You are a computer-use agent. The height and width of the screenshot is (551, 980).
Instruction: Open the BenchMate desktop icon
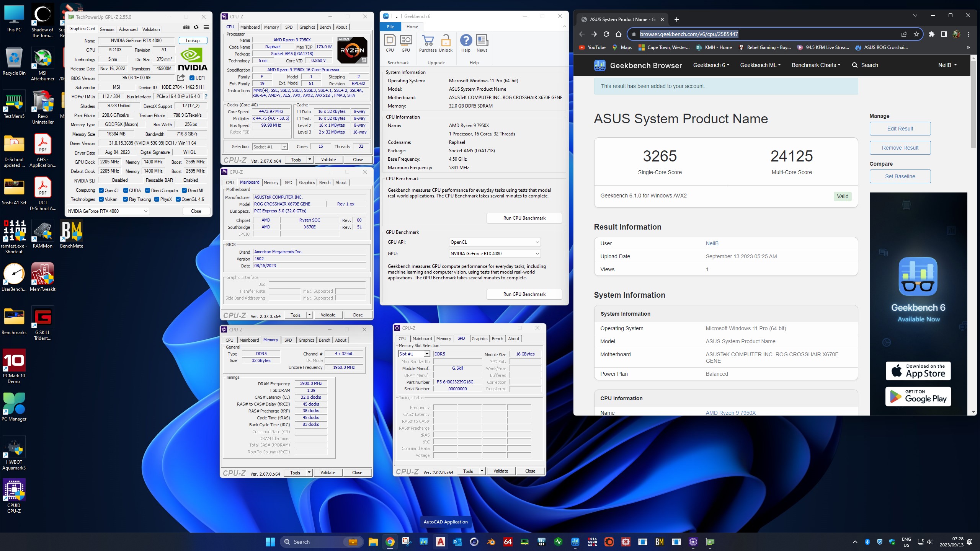[x=72, y=234]
